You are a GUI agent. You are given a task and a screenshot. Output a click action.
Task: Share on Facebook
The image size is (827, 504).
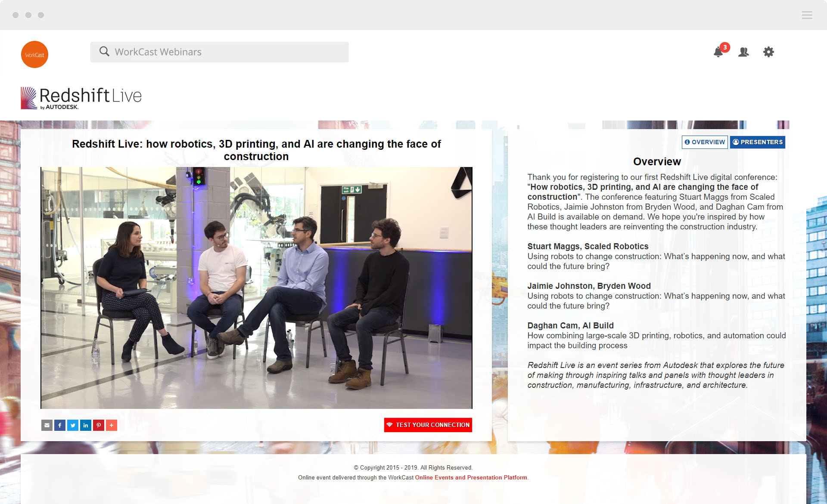pyautogui.click(x=60, y=425)
